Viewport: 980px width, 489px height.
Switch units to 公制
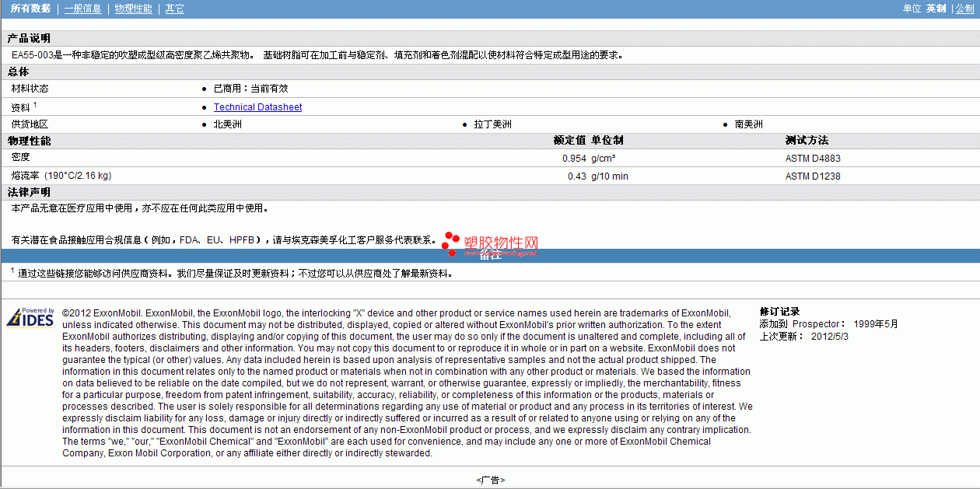(964, 9)
